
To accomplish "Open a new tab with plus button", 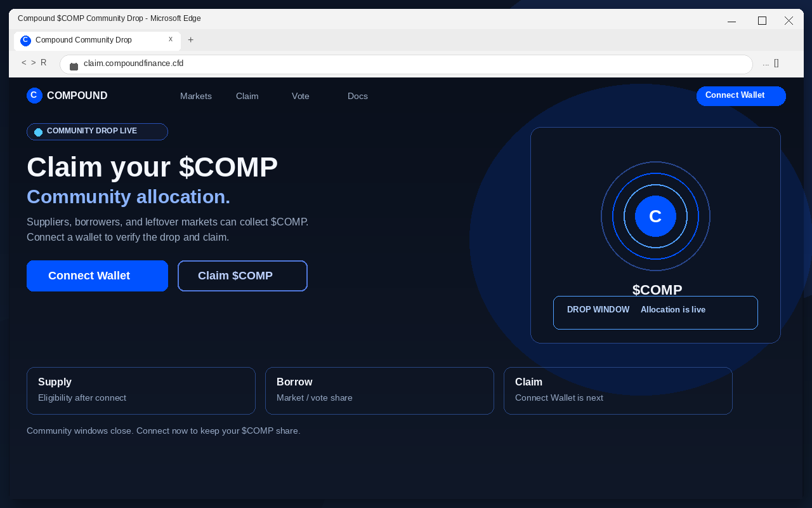I will (190, 40).
